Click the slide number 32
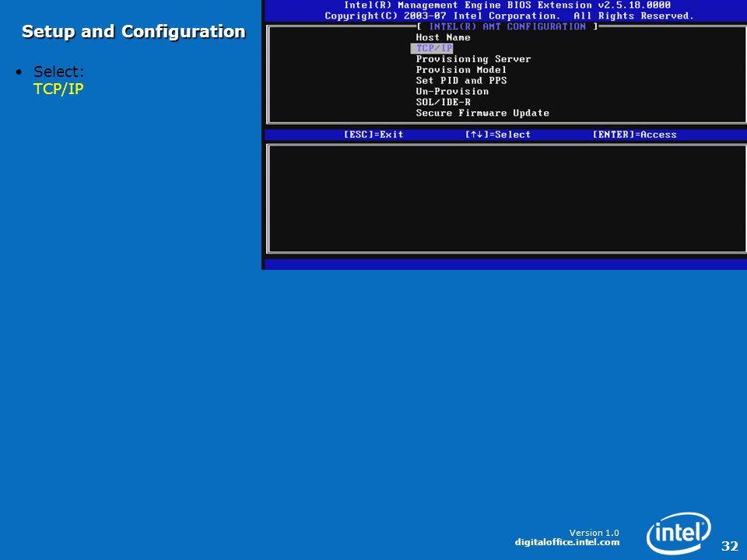747x560 pixels. coord(729,546)
